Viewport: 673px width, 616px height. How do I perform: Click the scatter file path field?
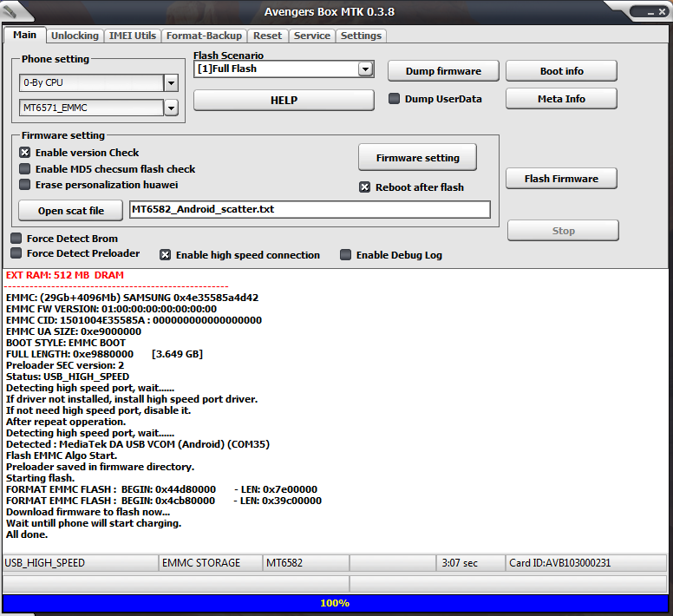310,209
